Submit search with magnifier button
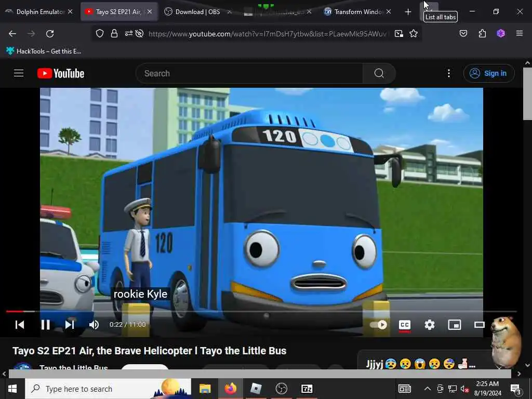 pyautogui.click(x=379, y=73)
